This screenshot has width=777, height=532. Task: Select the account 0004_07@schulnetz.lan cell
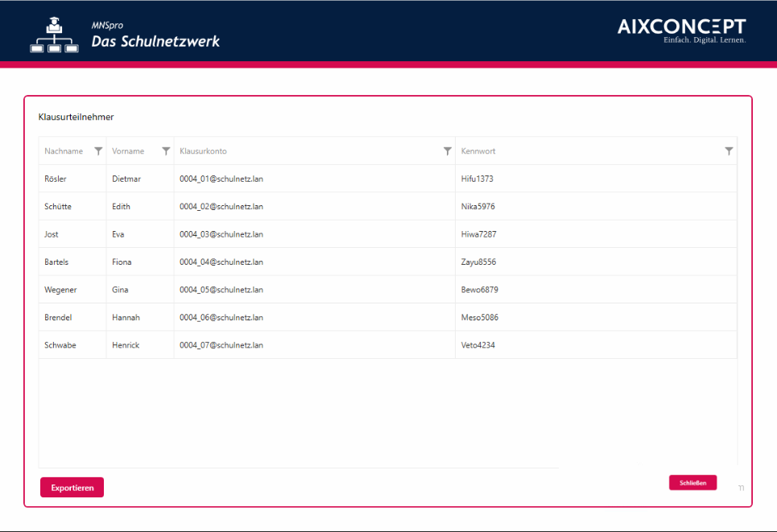221,345
